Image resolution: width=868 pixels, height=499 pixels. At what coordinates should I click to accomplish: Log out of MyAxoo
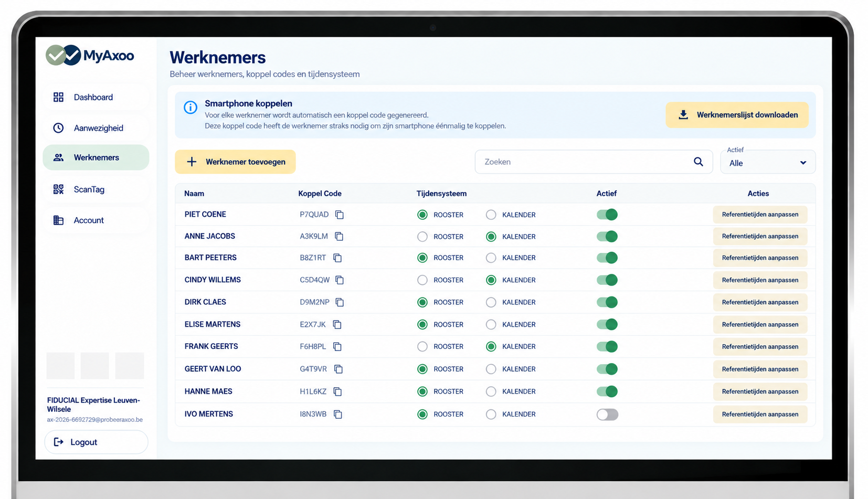[96, 442]
